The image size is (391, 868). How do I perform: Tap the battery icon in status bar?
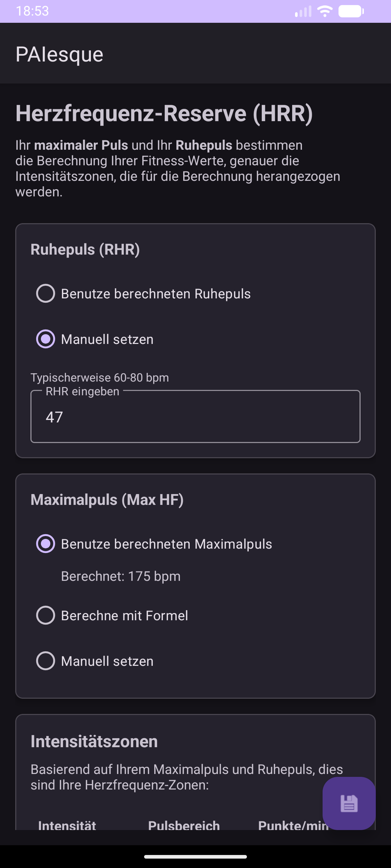pos(351,11)
